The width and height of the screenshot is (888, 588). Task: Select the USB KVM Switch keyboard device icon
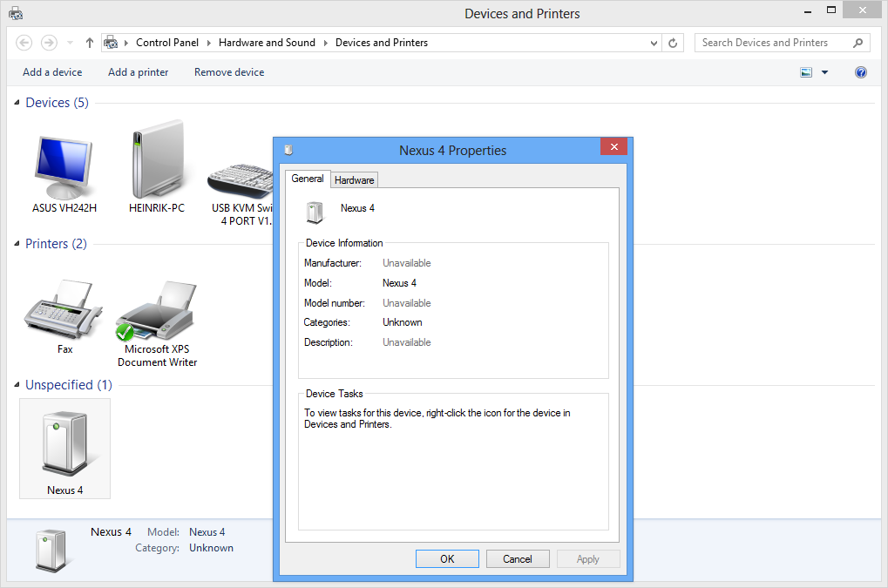point(241,180)
